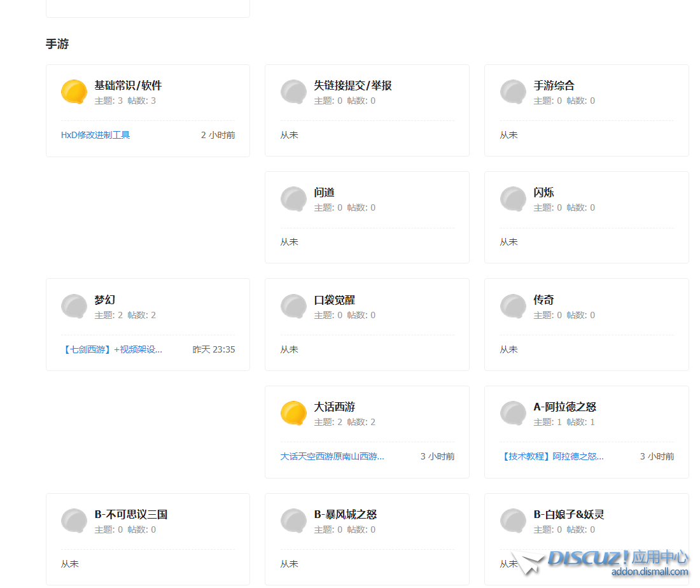Click the 手游 category heading
The height and width of the screenshot is (588, 700).
pyautogui.click(x=57, y=44)
